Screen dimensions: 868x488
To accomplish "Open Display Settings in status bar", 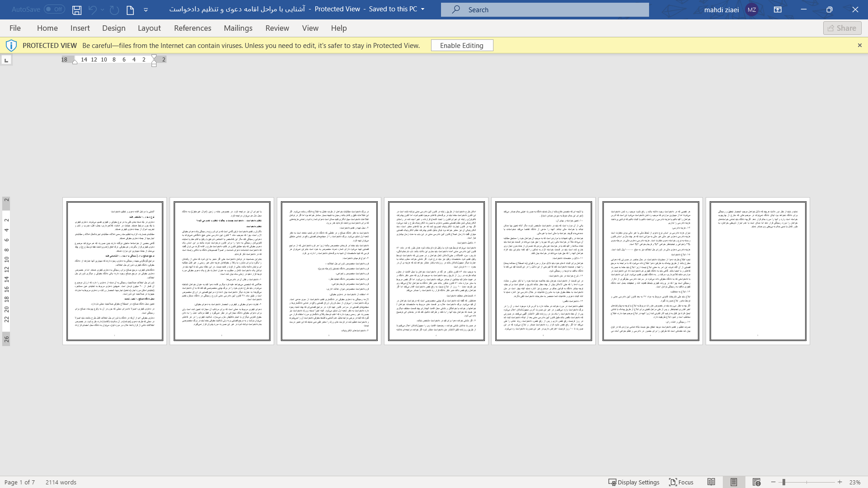I will [634, 482].
